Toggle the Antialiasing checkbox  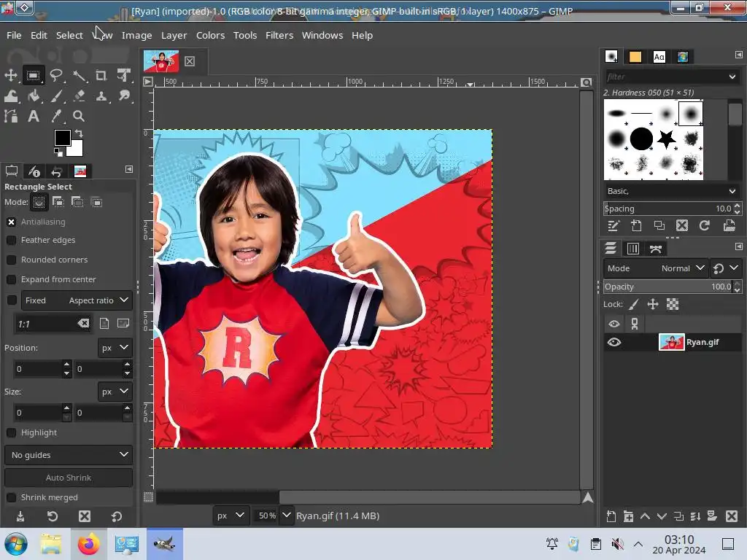pyautogui.click(x=12, y=222)
